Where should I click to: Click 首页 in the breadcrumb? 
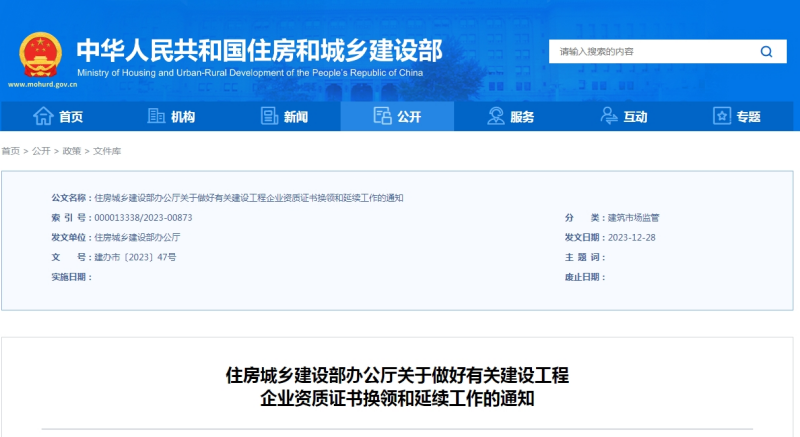[10, 151]
